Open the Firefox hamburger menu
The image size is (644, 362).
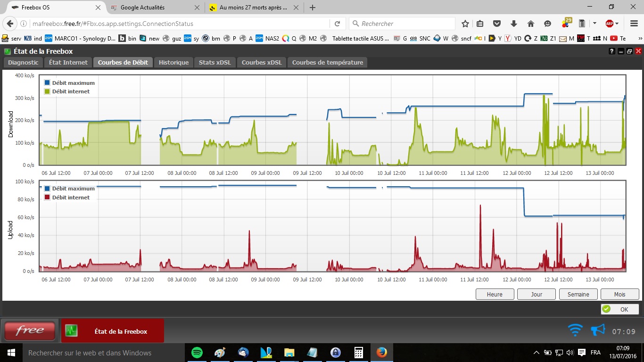click(x=633, y=24)
